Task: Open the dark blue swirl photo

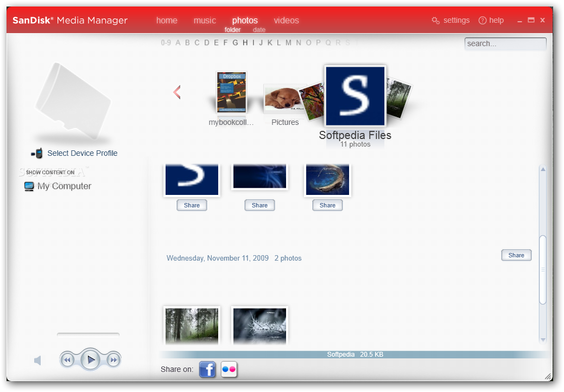Action: (x=259, y=176)
